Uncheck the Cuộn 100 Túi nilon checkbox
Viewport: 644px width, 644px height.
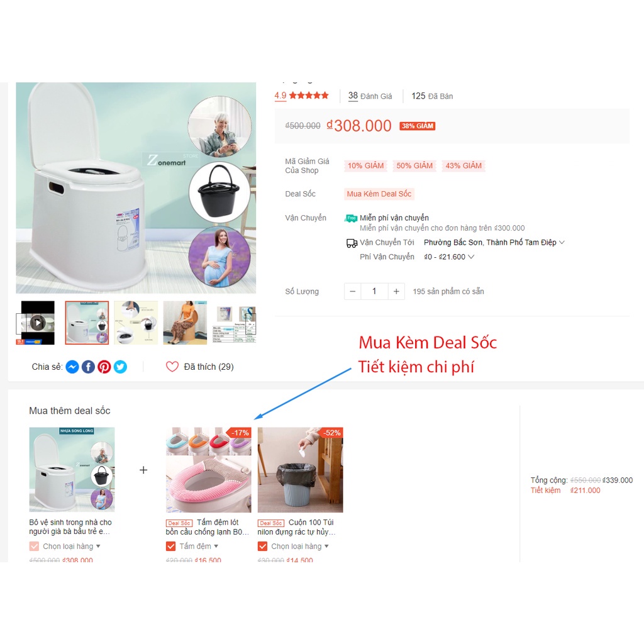click(262, 547)
